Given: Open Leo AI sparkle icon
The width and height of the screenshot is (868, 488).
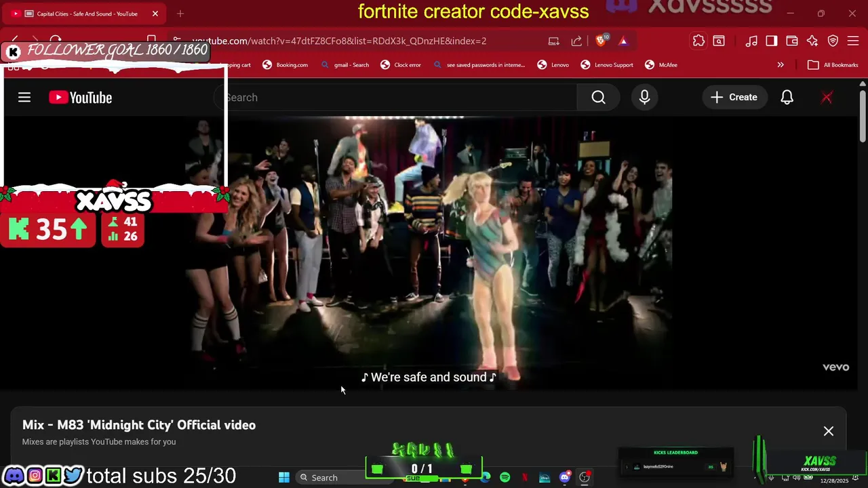Looking at the screenshot, I should click(x=812, y=41).
